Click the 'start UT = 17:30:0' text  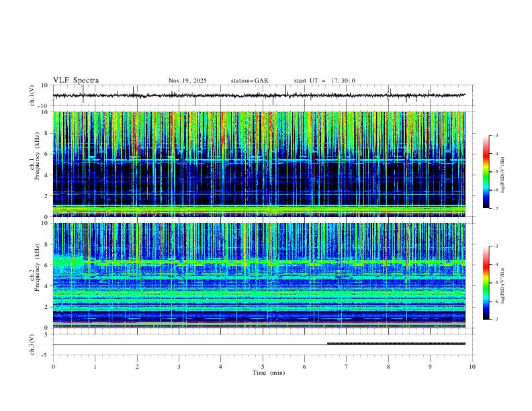324,81
